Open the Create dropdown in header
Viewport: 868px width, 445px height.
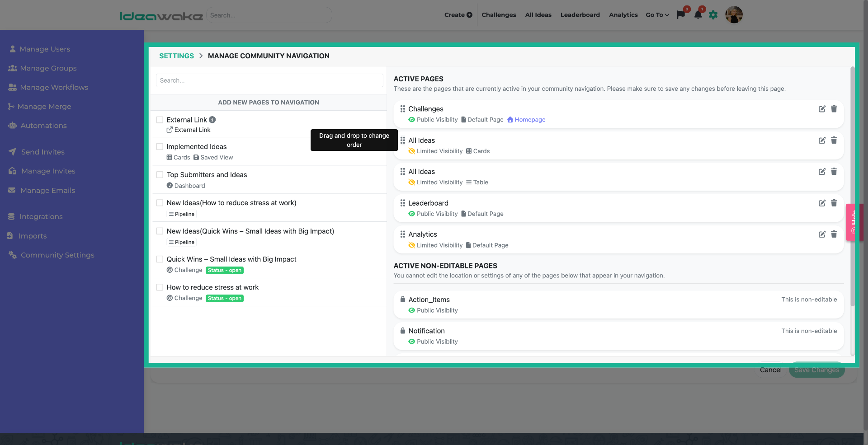point(458,15)
